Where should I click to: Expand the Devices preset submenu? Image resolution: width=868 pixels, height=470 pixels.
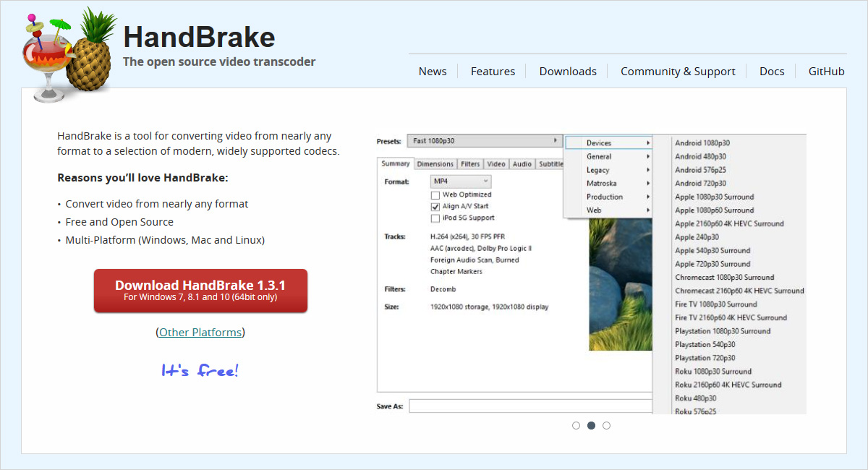[608, 143]
